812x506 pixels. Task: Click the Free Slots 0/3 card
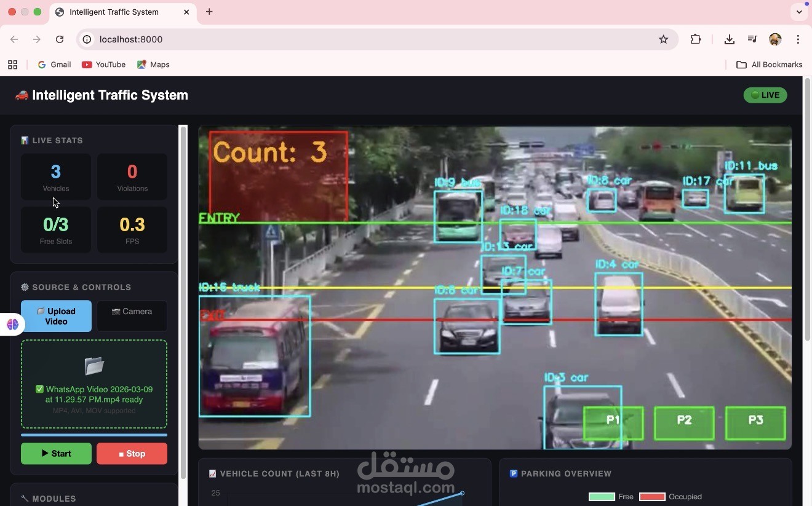(x=56, y=229)
